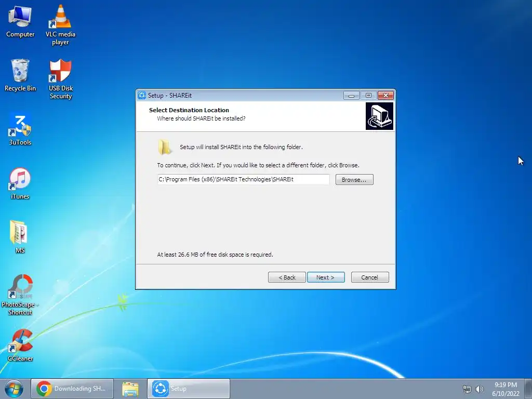Open the network tray icon
Image resolution: width=532 pixels, height=399 pixels.
[x=467, y=389]
